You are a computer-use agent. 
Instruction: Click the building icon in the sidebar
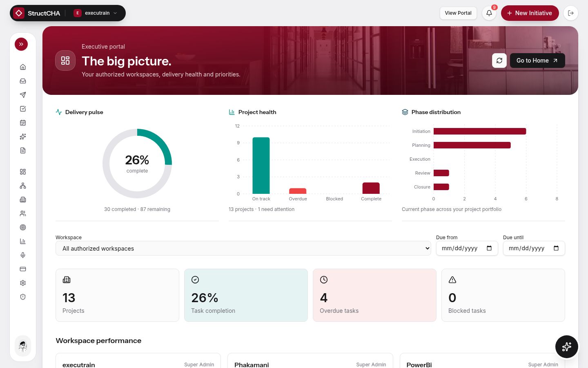[23, 200]
